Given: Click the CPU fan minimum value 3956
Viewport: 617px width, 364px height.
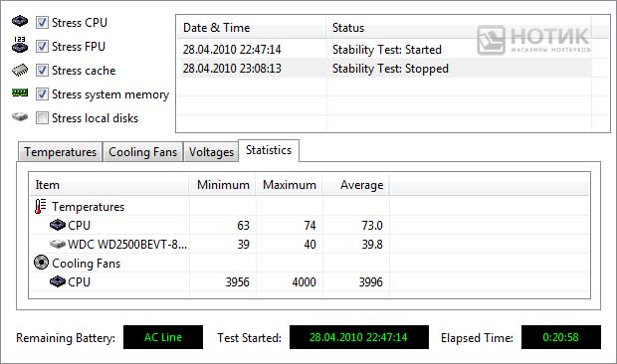Looking at the screenshot, I should 237,281.
